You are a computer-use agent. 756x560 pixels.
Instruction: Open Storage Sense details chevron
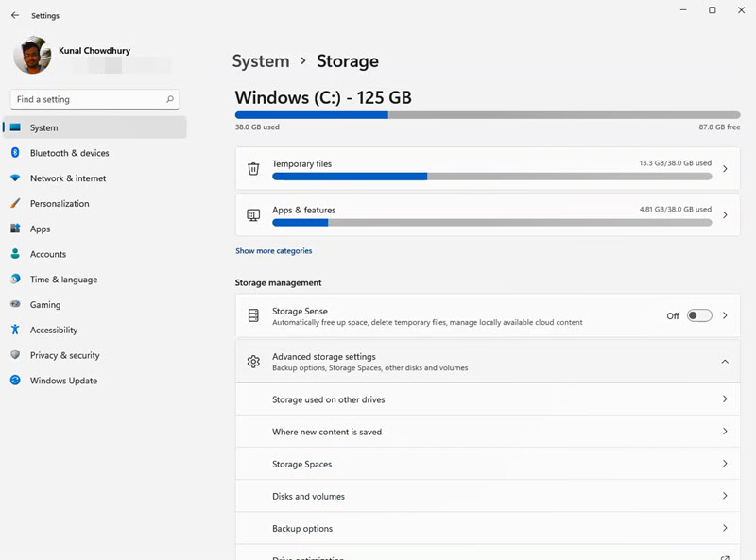[725, 315]
